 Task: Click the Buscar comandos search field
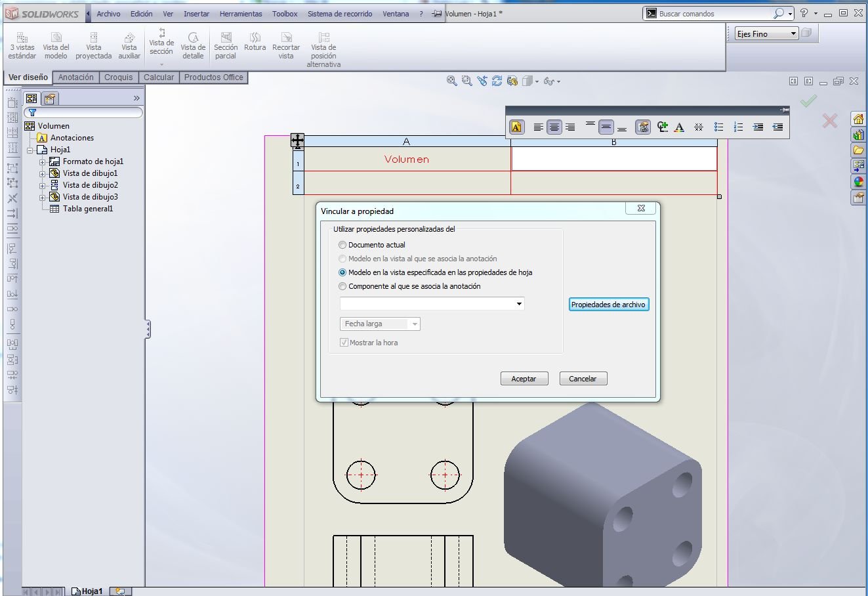click(x=715, y=14)
